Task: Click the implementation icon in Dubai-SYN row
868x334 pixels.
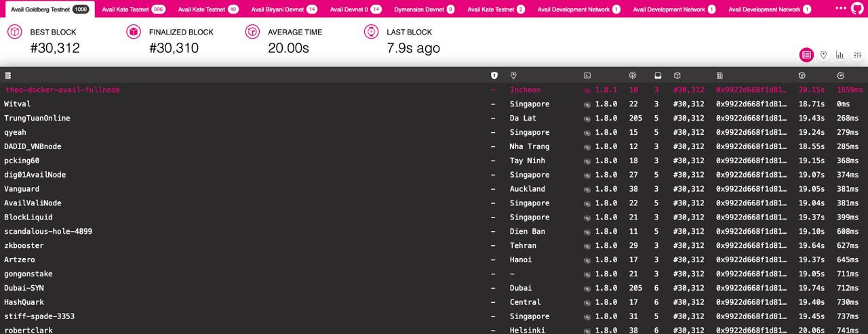Action: tap(587, 288)
